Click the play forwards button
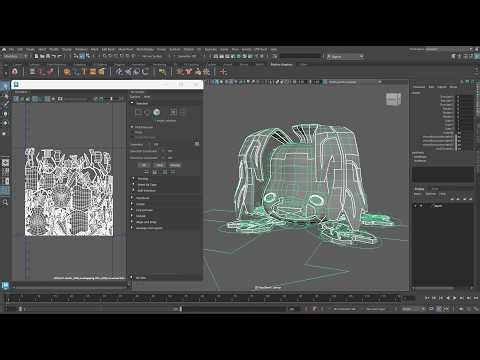Image resolution: width=480 pixels, height=360 pixels. 455,298
